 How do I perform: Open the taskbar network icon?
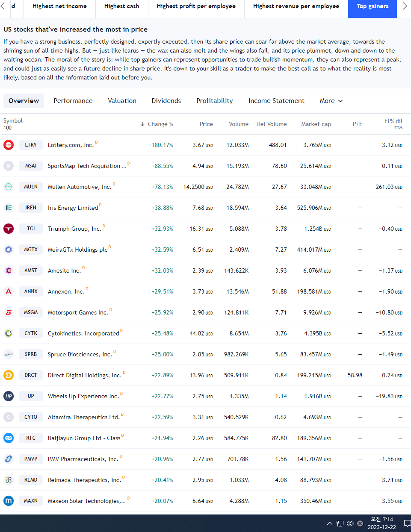click(x=340, y=523)
